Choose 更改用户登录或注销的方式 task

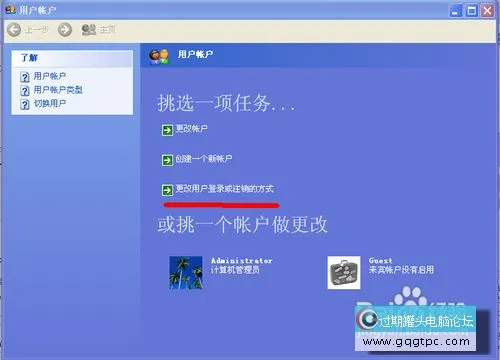pyautogui.click(x=224, y=189)
